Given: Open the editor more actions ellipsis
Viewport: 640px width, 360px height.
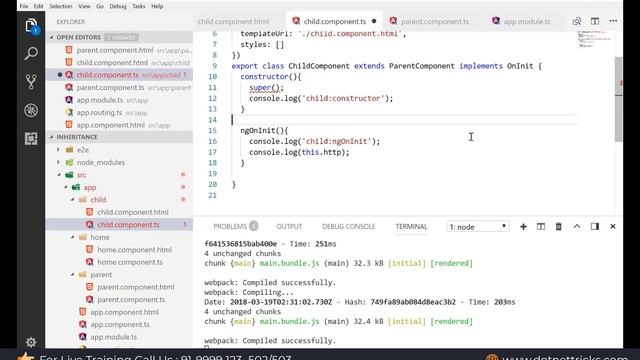Looking at the screenshot, I should 613,21.
